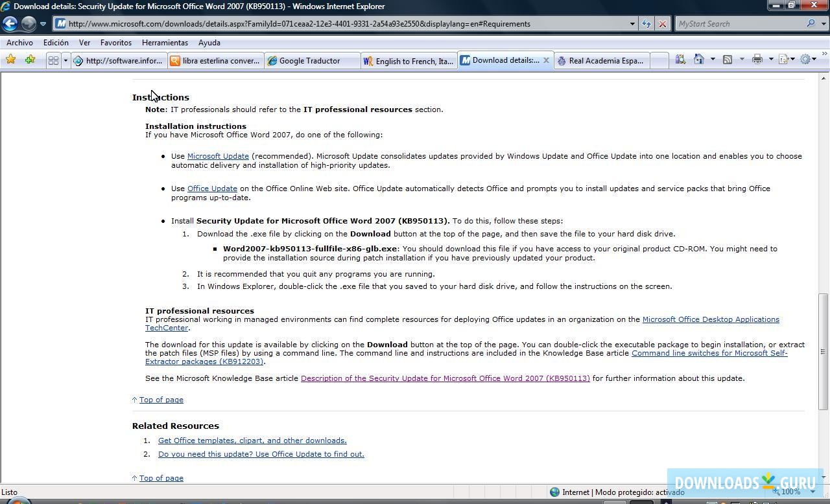Open the Office Update link
The image size is (830, 504).
pos(212,189)
